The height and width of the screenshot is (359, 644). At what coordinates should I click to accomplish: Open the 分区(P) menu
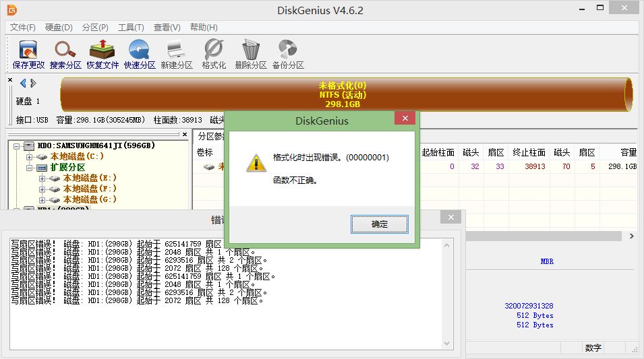pos(95,28)
